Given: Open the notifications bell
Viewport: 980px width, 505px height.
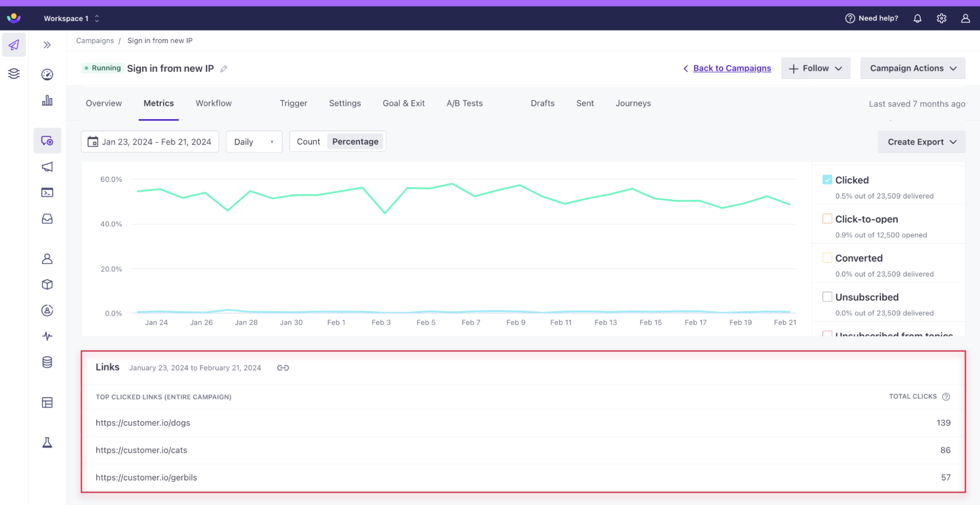Looking at the screenshot, I should [917, 18].
